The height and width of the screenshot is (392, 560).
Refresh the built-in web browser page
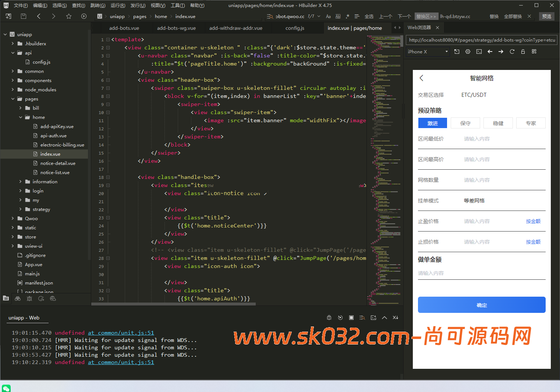pyautogui.click(x=512, y=52)
